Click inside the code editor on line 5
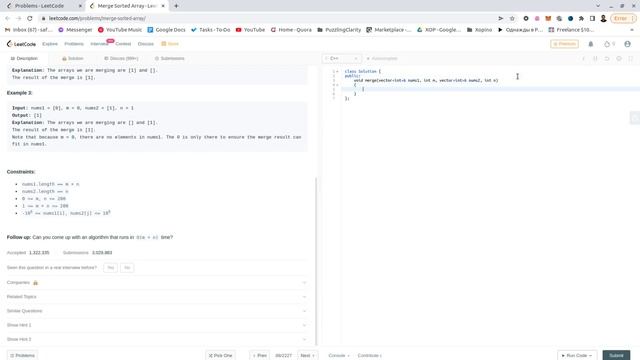Image resolution: width=640 pixels, height=360 pixels. coord(490,89)
